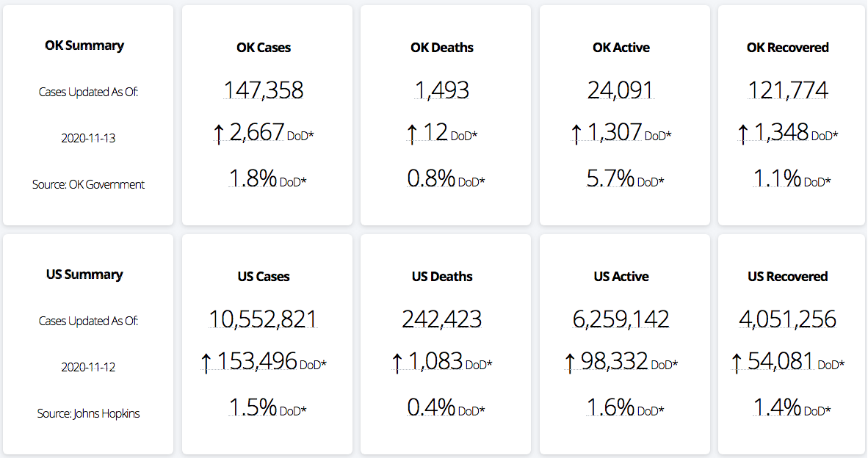Click the up arrow beside US Cases 153,496
Image resolution: width=868 pixels, height=458 pixels.
(206, 362)
